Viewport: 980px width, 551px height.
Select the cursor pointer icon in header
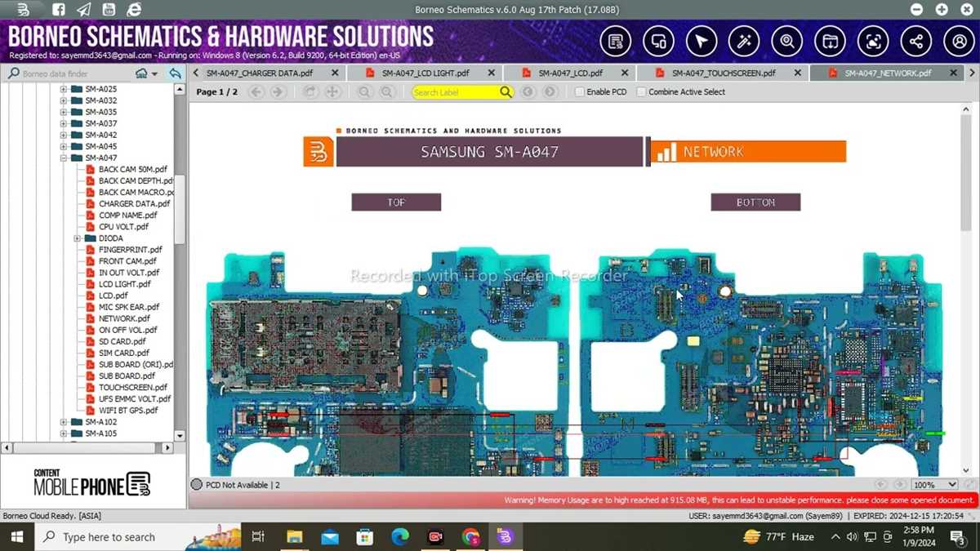(702, 42)
